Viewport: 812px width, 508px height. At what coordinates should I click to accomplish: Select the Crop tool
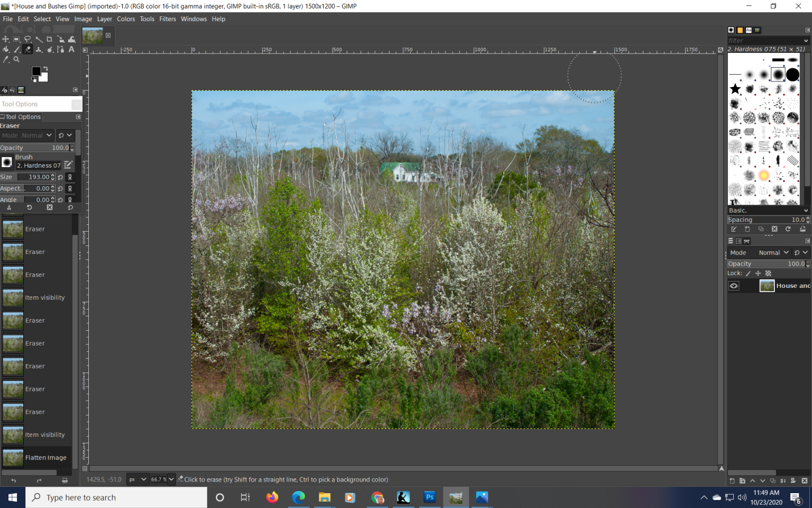(x=49, y=39)
